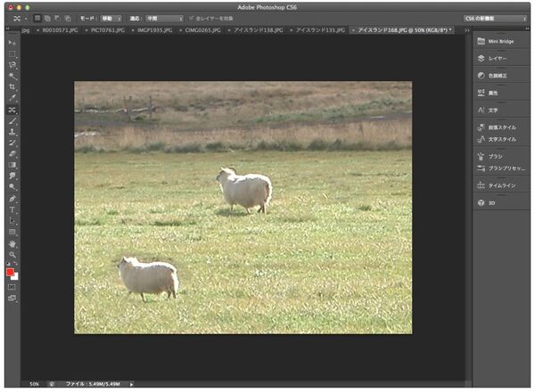This screenshot has height=392, width=535.
Task: Open the tool preset picker arrow
Action: (26, 19)
